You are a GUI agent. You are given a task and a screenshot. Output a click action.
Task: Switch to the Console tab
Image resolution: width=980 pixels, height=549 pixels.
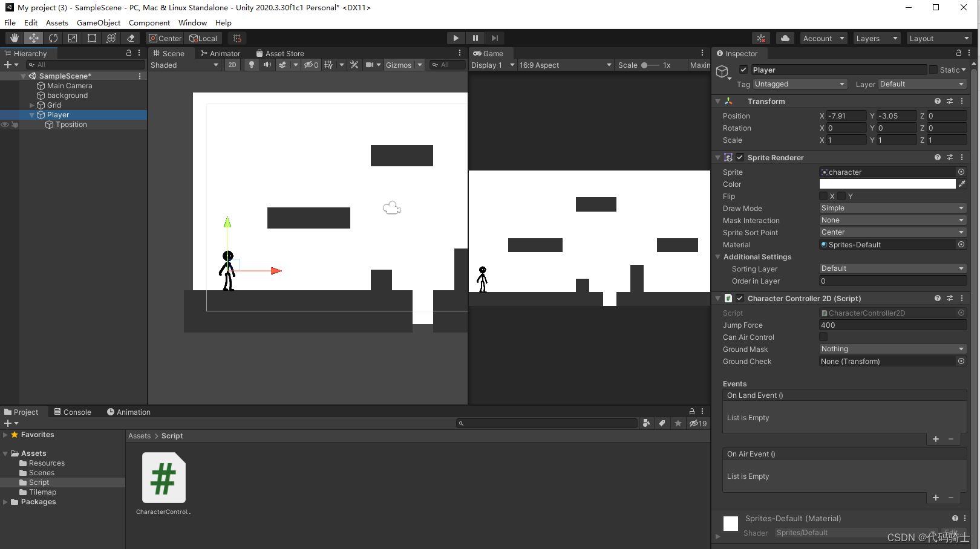(73, 412)
